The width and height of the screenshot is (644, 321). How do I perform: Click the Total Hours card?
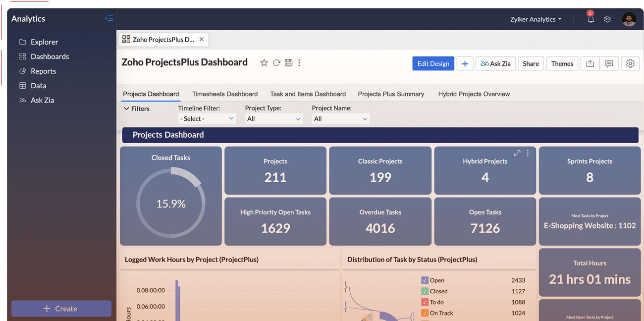point(590,272)
